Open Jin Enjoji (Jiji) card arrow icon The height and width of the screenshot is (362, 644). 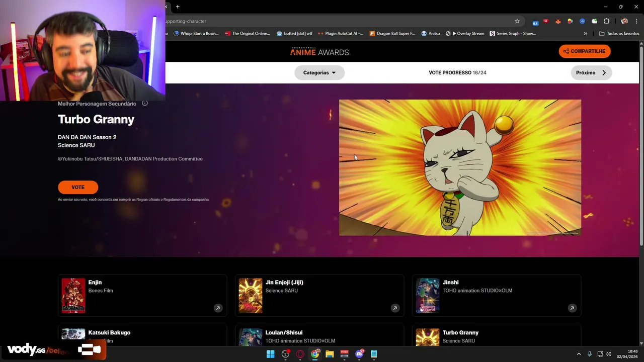tap(395, 308)
